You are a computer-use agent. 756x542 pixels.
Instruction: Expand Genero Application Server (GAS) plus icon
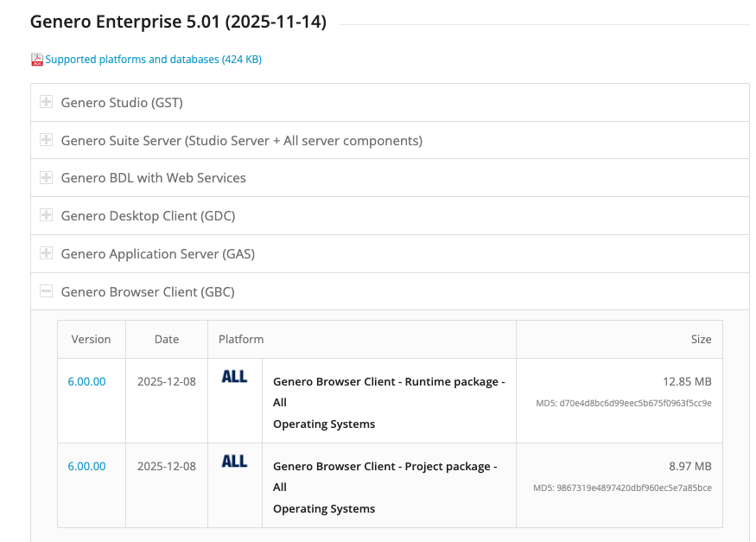pos(47,253)
